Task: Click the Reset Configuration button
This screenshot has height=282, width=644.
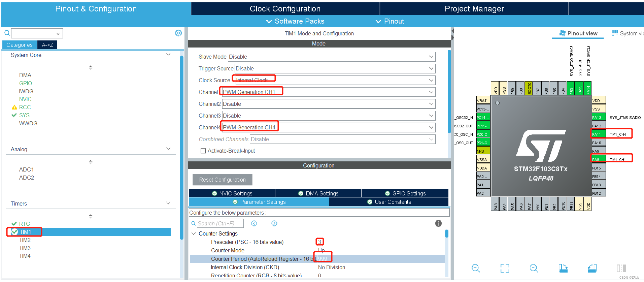Action: click(223, 180)
